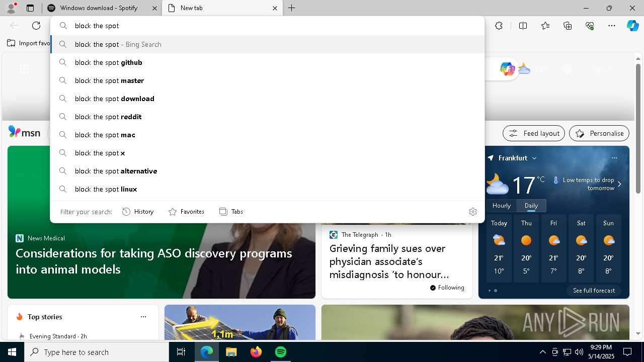Viewport: 644px width, 362px height.
Task: Open the volume control in system tray
Action: coord(579,352)
